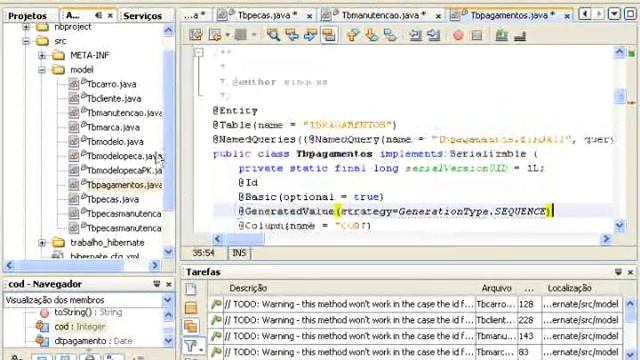This screenshot has height=360, width=640.
Task: Shift line left toolbar icon
Action: (x=415, y=35)
